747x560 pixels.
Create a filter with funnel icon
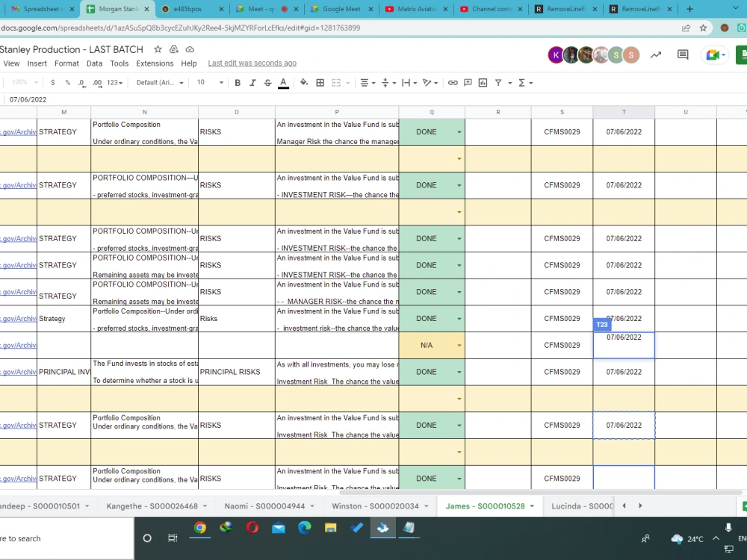click(498, 83)
